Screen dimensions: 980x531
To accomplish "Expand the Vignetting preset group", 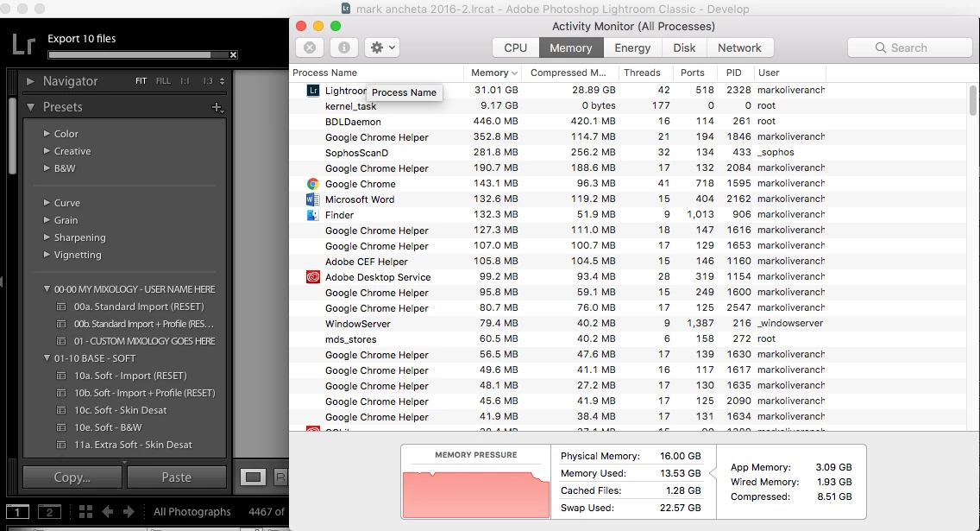I will click(x=47, y=256).
